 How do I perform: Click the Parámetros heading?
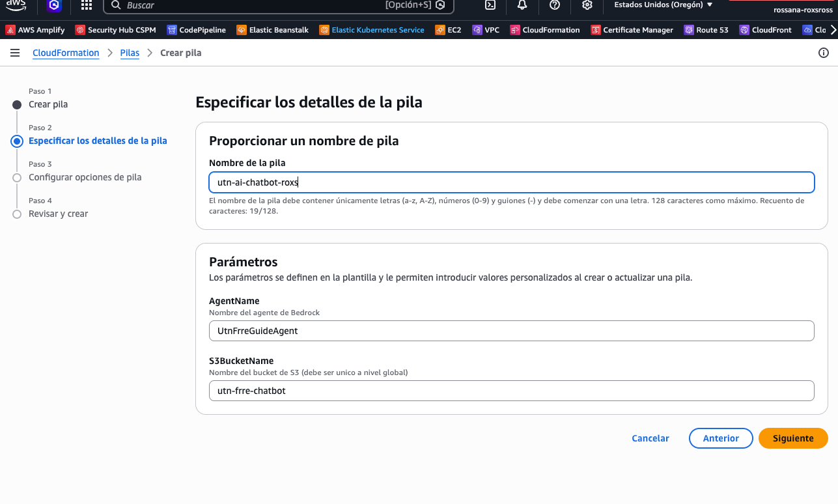click(x=244, y=262)
